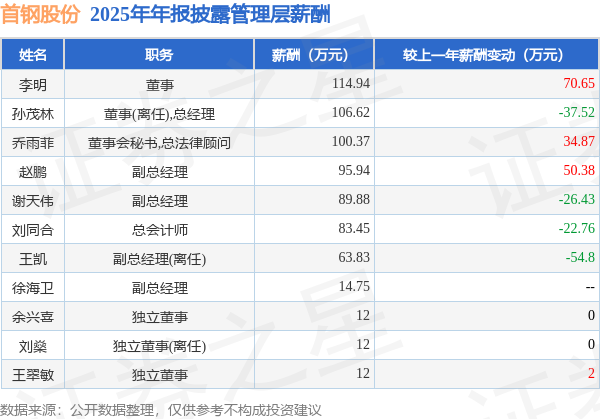
Task: Click the salary value 63.83
Action: (354, 257)
